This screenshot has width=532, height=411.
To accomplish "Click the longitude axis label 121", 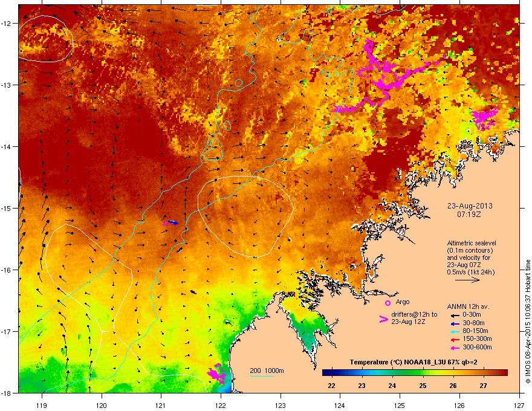I will (x=161, y=406).
